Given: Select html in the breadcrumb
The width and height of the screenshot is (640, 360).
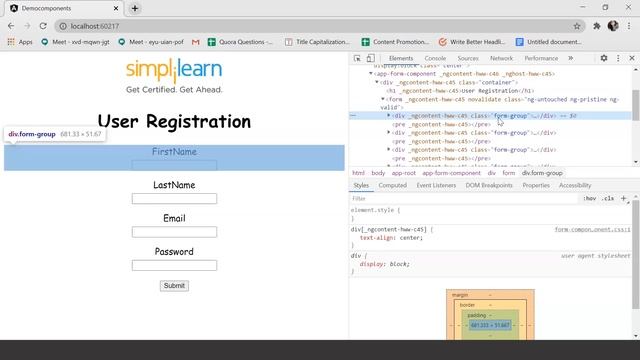Looking at the screenshot, I should coord(358,173).
